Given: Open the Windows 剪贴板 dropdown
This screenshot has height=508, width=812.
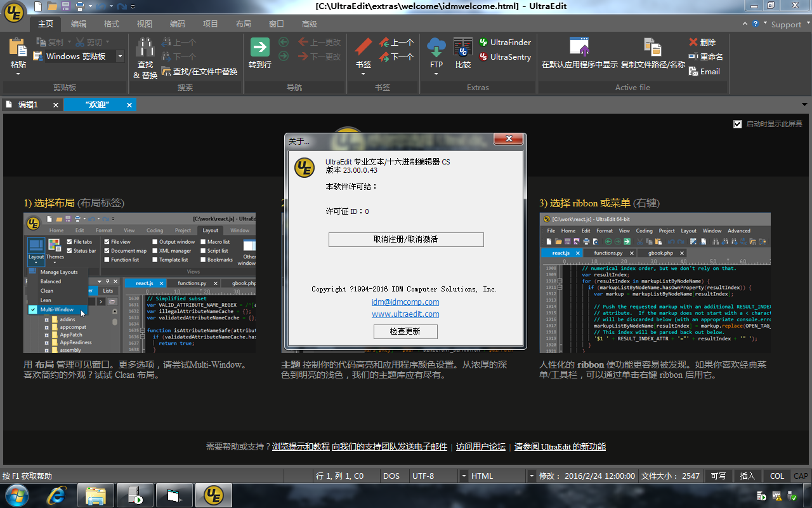Looking at the screenshot, I should point(120,57).
